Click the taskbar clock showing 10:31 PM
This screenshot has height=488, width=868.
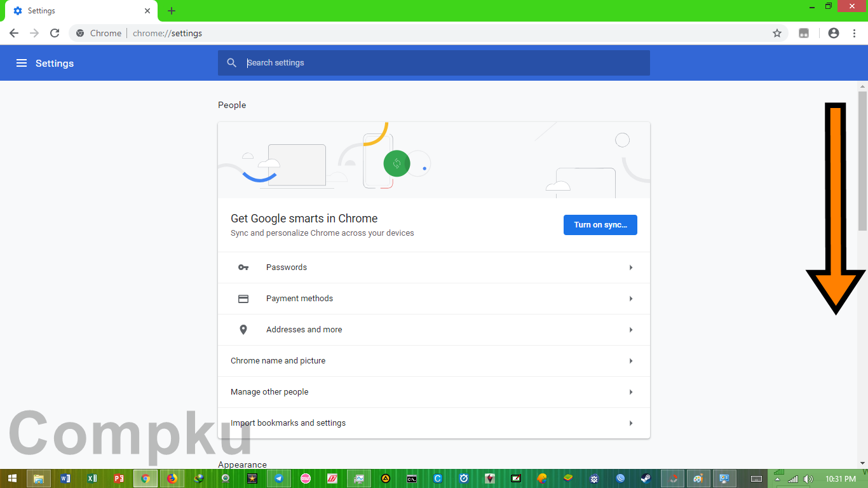(841, 479)
